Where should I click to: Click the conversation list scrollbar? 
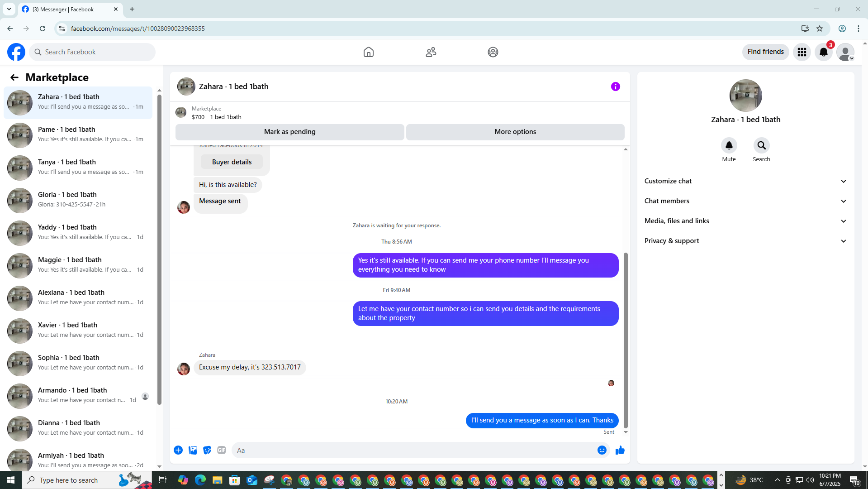[x=159, y=249]
